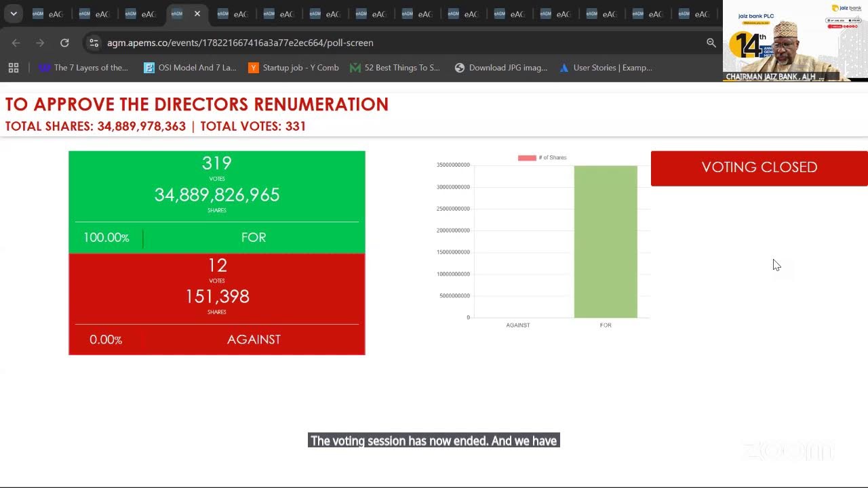This screenshot has height=488, width=868.
Task: Click the closed caption subtitle text
Action: coord(434,441)
